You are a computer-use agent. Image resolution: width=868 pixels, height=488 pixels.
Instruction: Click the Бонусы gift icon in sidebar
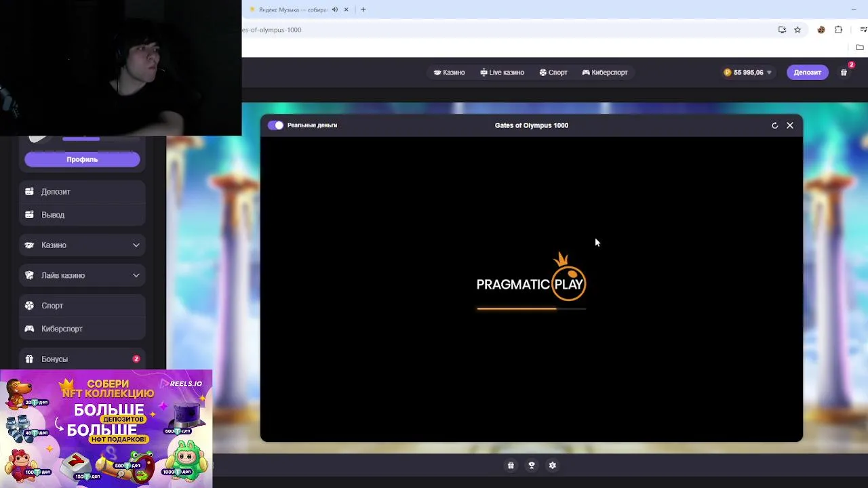pyautogui.click(x=29, y=359)
